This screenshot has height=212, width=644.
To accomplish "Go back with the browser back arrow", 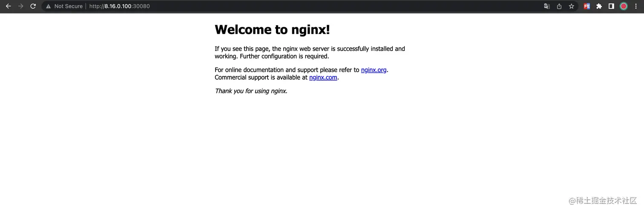I will tap(8, 6).
